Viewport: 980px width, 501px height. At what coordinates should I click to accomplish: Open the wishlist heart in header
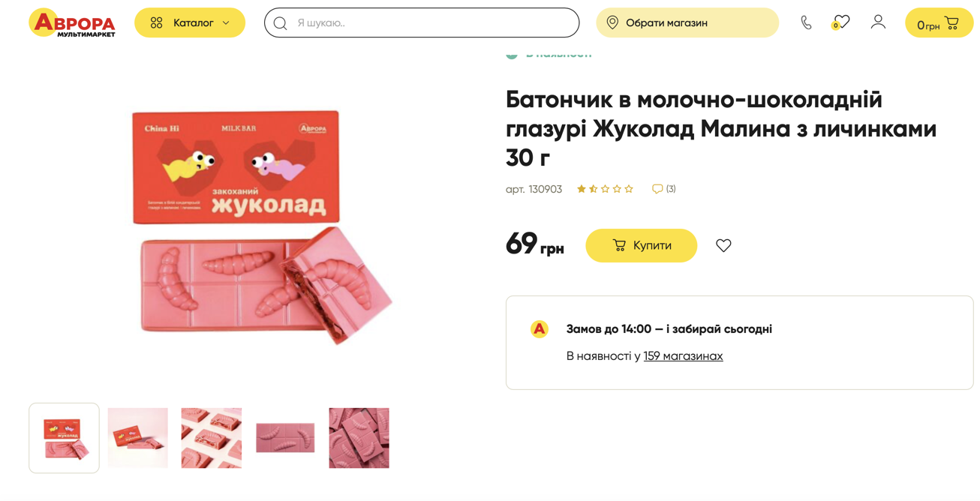coord(841,22)
